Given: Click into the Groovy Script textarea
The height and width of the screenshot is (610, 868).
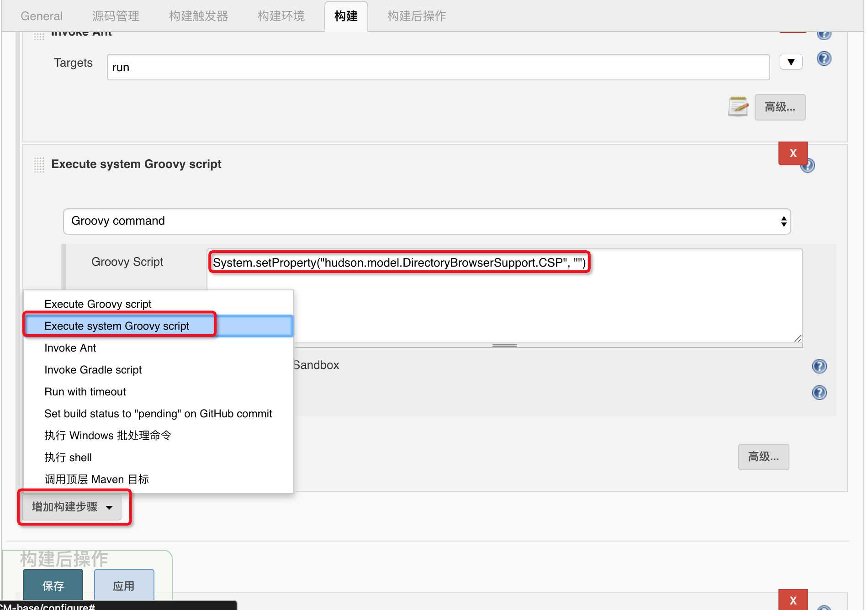Looking at the screenshot, I should click(x=504, y=296).
